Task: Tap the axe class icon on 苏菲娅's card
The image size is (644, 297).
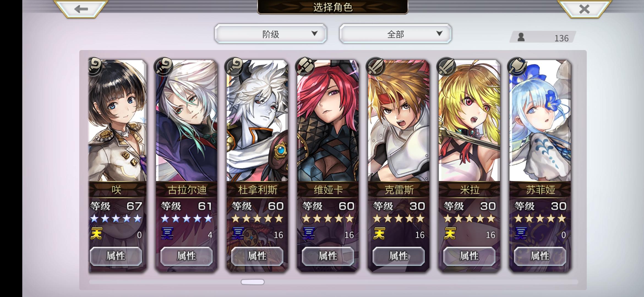Action: tap(517, 66)
